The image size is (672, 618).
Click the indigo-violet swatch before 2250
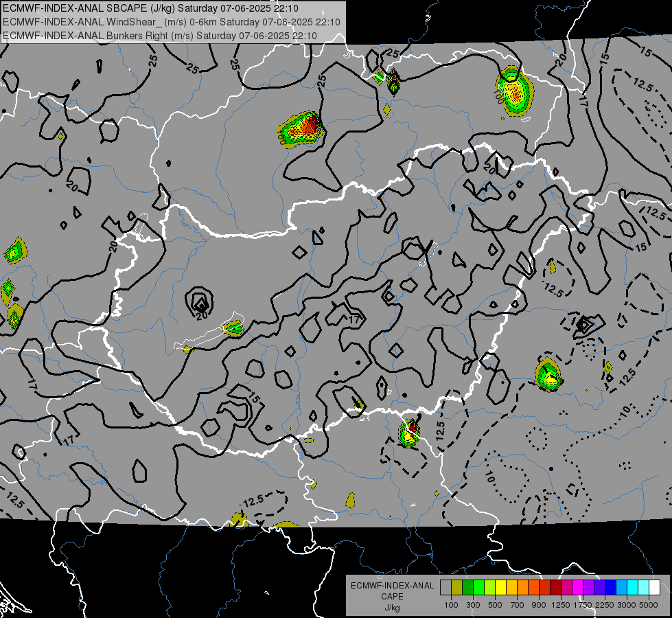click(599, 587)
